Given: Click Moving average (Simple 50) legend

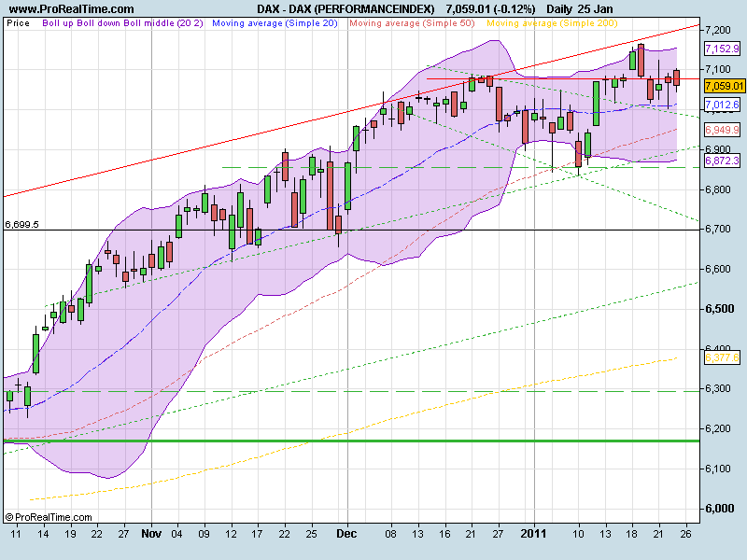Looking at the screenshot, I should 412,23.
